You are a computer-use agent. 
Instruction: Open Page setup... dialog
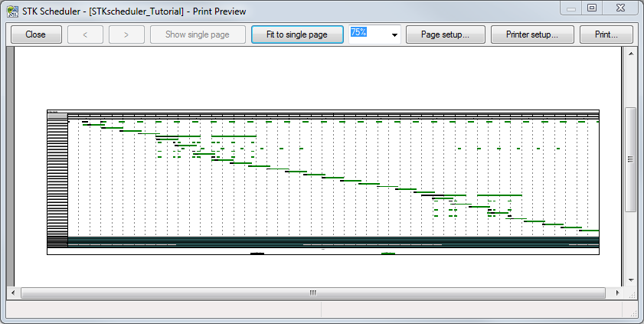(x=445, y=34)
